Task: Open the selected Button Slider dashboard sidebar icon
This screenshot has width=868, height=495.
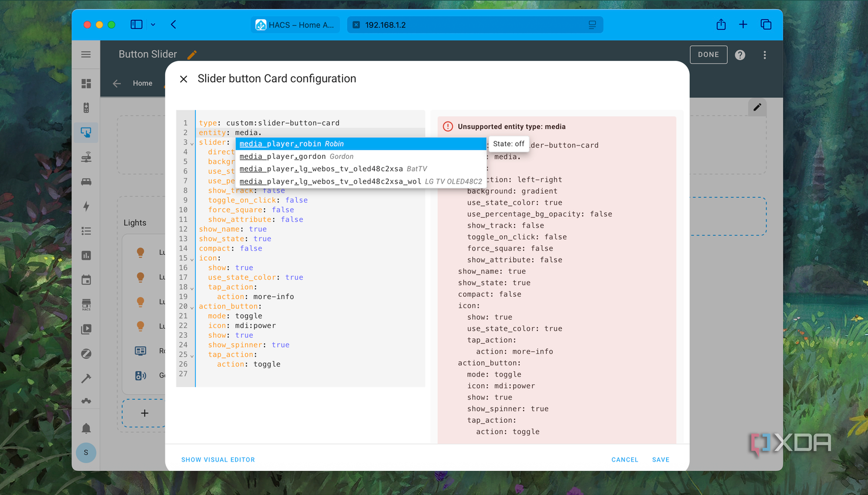Action: [x=86, y=133]
